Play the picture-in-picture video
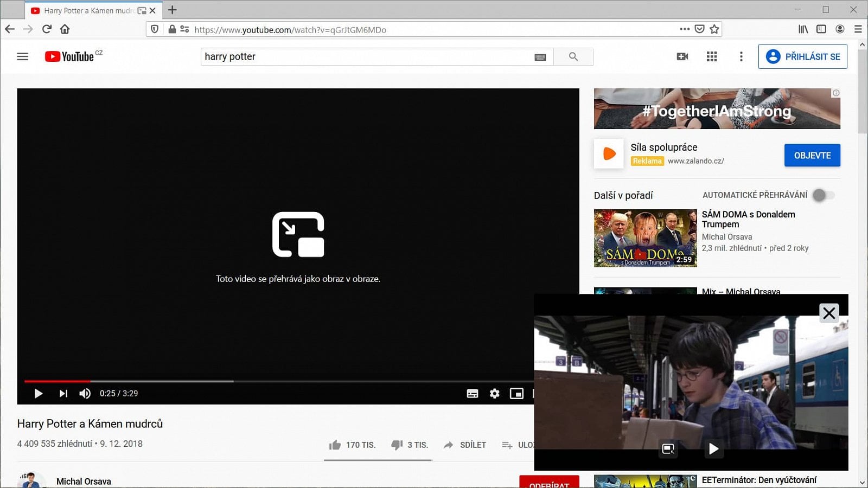The height and width of the screenshot is (488, 868). coord(714,448)
